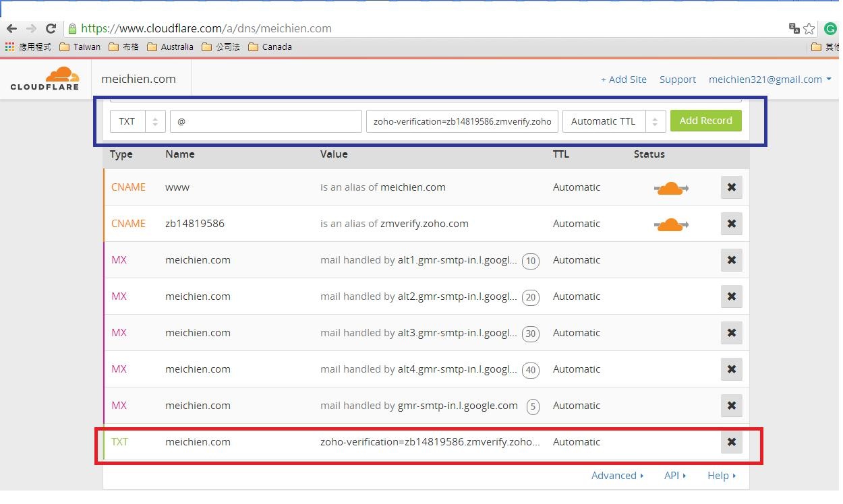Click the MX priority badge 40
Viewport: 843px width, 504px height.
[531, 370]
